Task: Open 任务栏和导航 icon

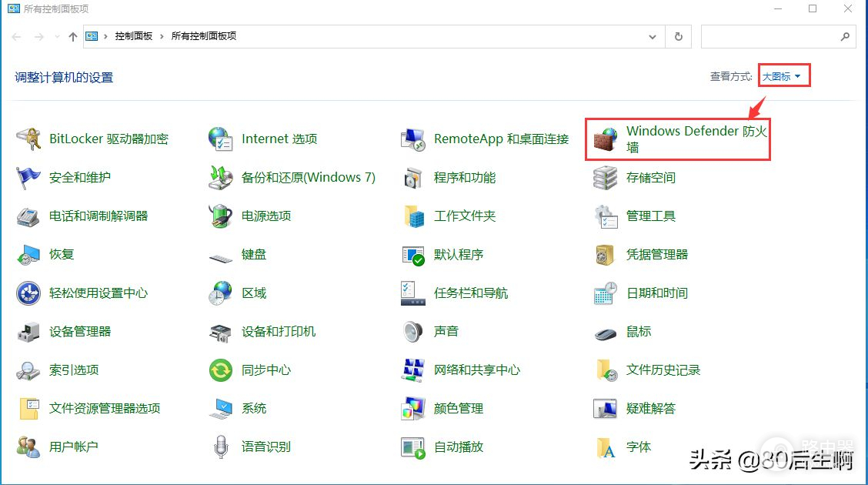Action: point(413,293)
